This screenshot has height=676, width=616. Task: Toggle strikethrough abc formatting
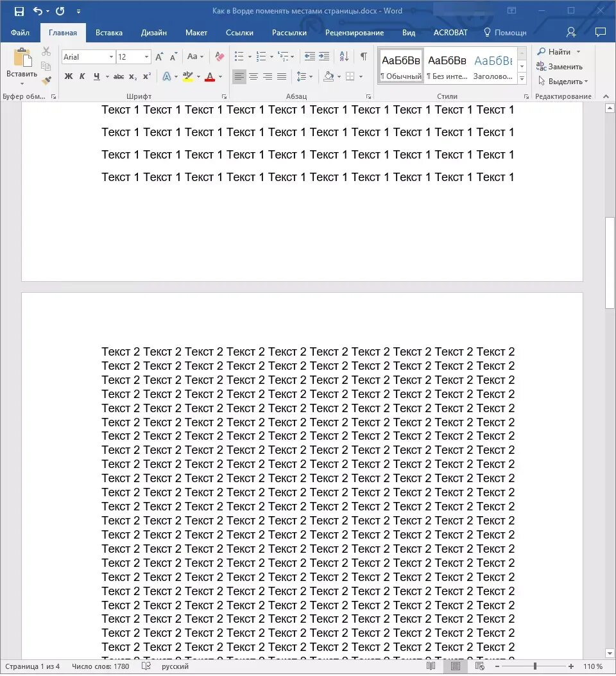pos(119,77)
